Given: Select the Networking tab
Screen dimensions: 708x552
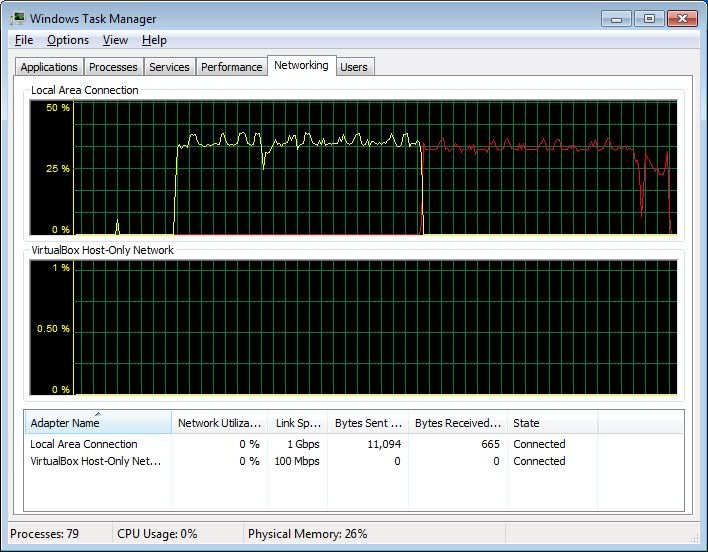Looking at the screenshot, I should [301, 65].
